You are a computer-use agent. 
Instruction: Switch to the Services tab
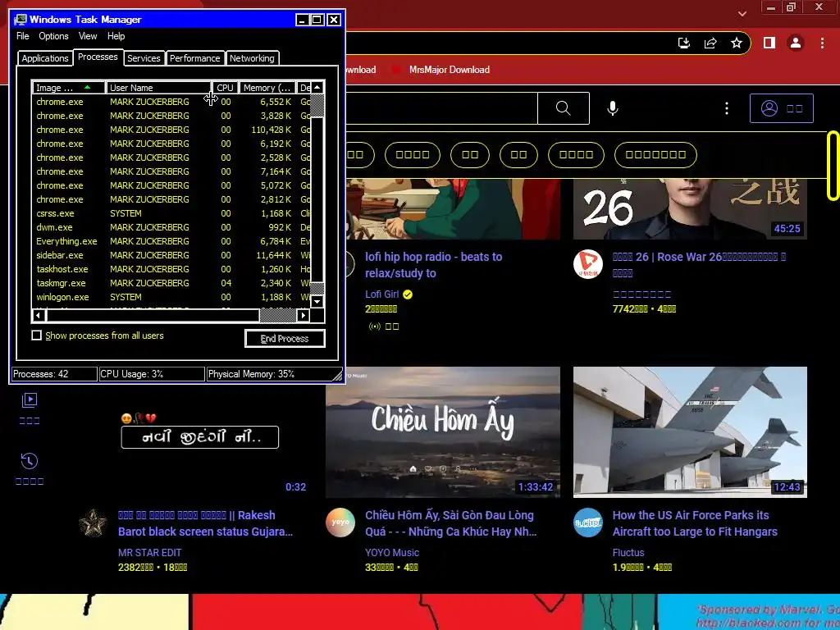coord(144,58)
